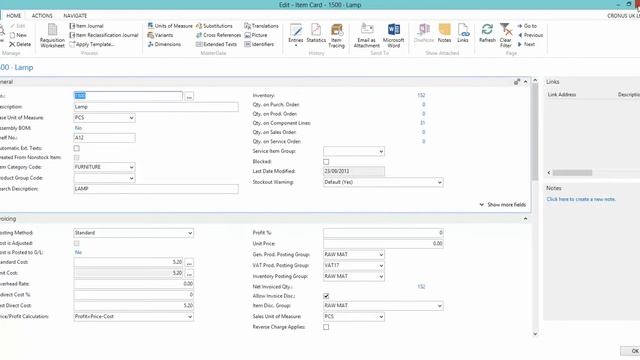This screenshot has height=360, width=640.
Task: Open Sales Unit of Measure dropdown
Action: pyautogui.click(x=381, y=316)
